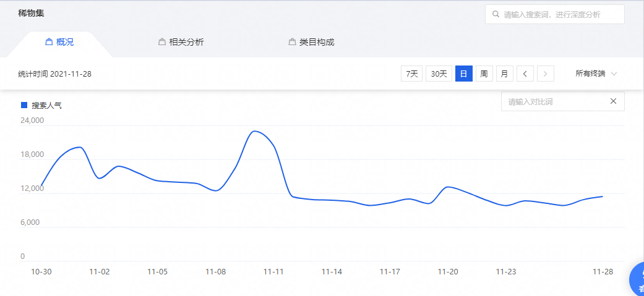
Task: Click the blue floating button at bottom right
Action: (x=637, y=280)
